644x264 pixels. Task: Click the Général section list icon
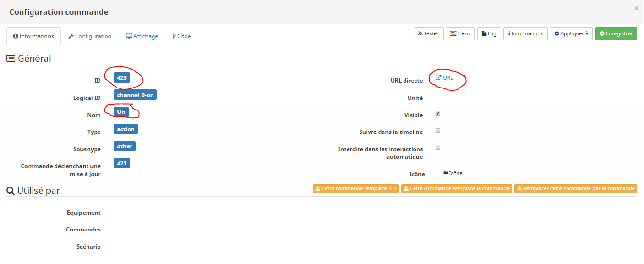[11, 58]
